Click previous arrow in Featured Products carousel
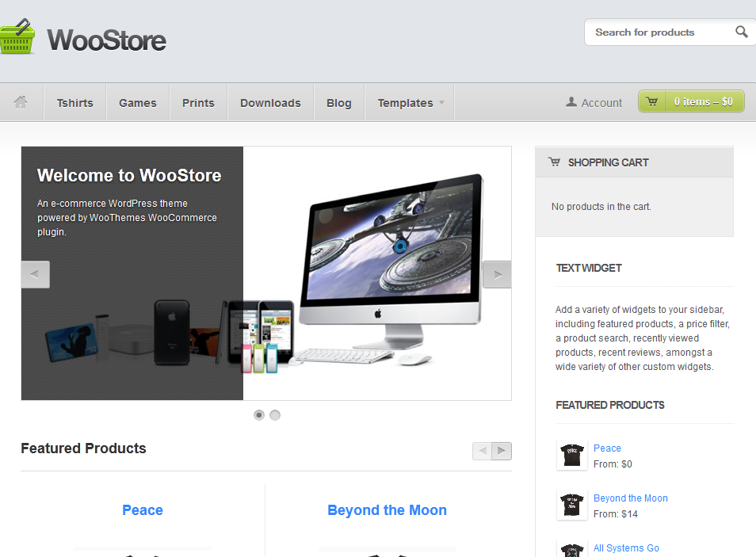This screenshot has height=557, width=756. coord(482,451)
